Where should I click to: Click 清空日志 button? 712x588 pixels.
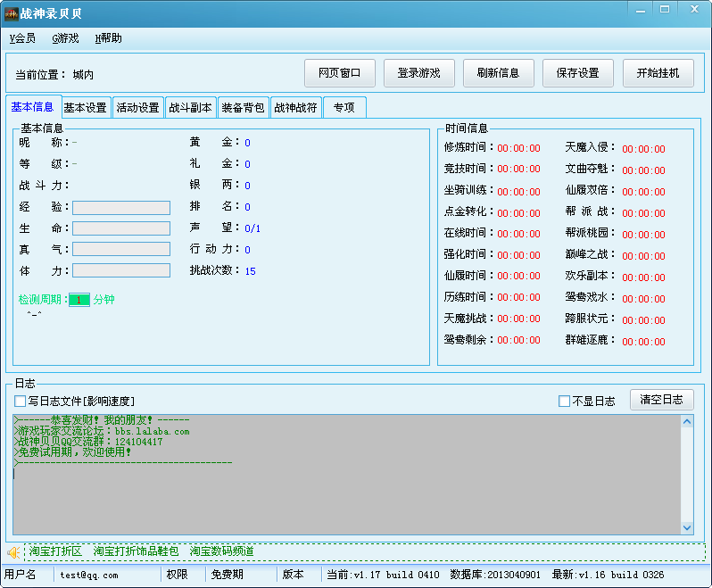tap(662, 400)
